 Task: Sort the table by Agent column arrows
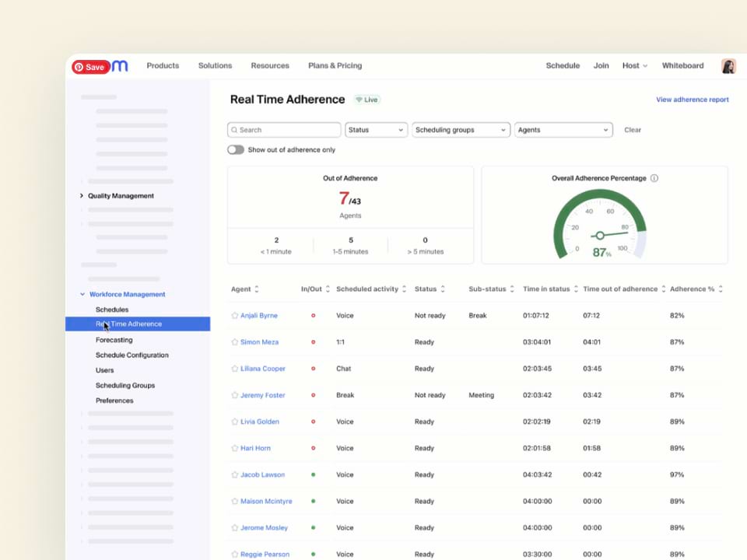click(x=257, y=289)
